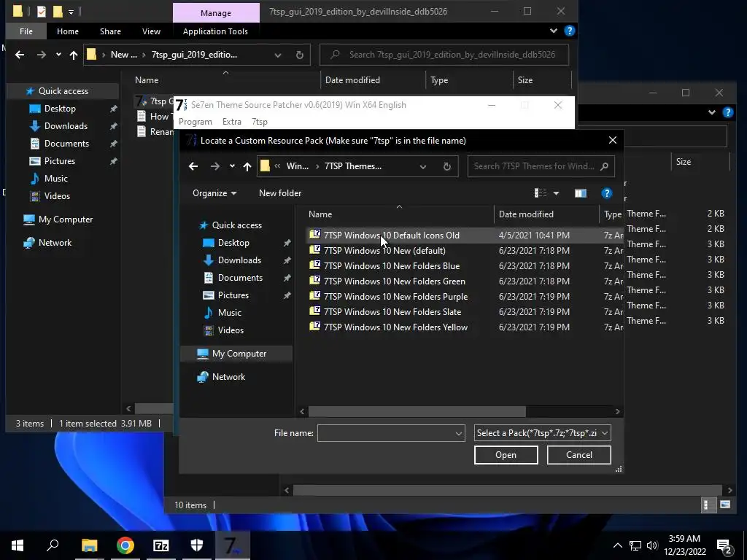Open the recent locations dropdown in the dialog
747x560 pixels.
tap(232, 166)
